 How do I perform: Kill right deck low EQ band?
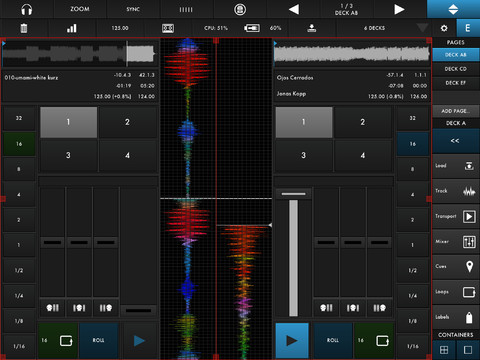326,308
